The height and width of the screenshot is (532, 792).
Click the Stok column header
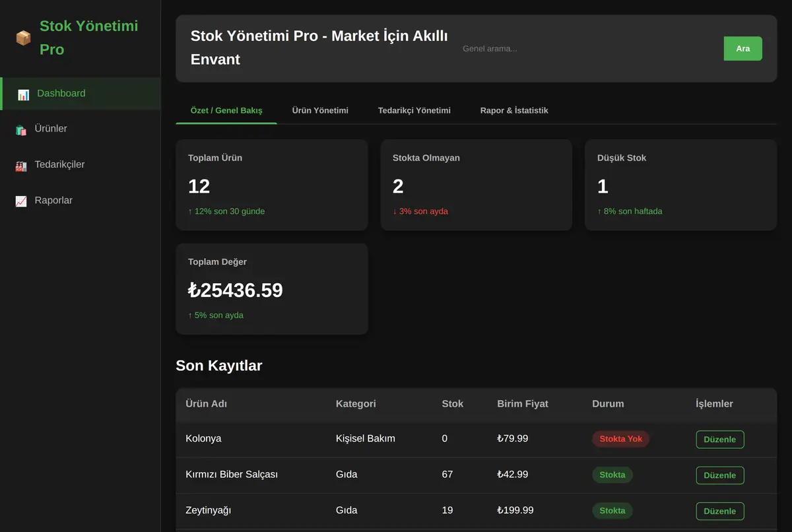453,404
